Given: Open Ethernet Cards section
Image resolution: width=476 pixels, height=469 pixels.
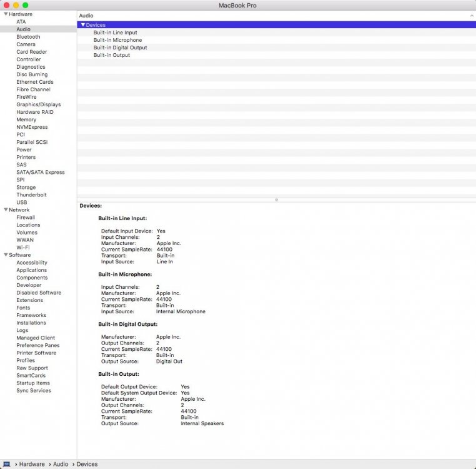Looking at the screenshot, I should (x=35, y=82).
